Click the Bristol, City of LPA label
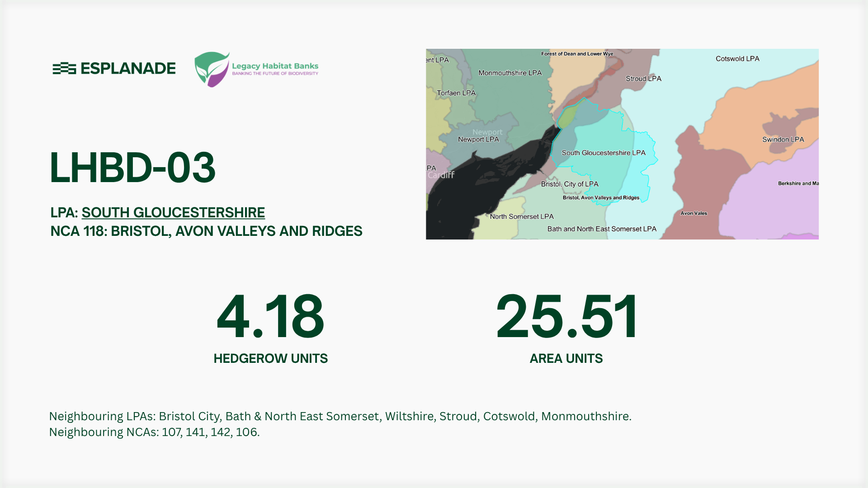This screenshot has height=488, width=868. (570, 184)
